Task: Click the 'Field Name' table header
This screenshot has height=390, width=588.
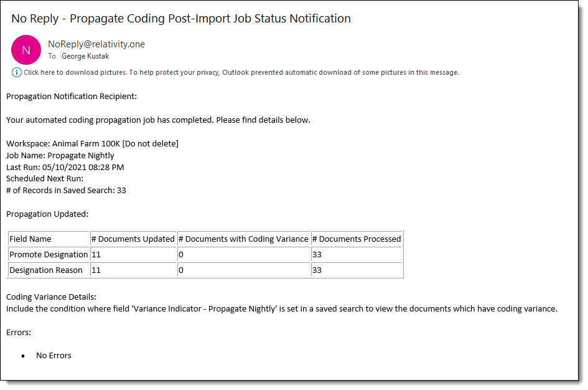Action: 30,239
